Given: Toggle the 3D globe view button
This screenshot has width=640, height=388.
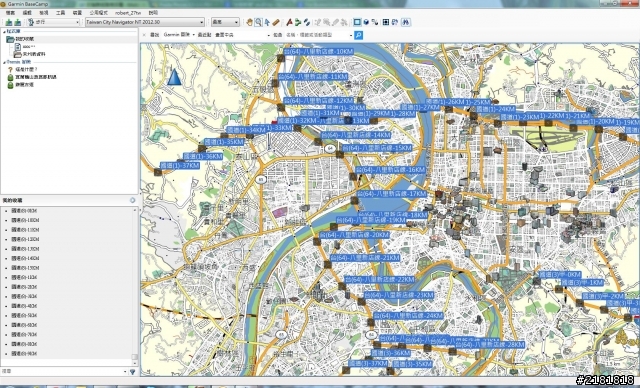Looking at the screenshot, I should tap(366, 22).
